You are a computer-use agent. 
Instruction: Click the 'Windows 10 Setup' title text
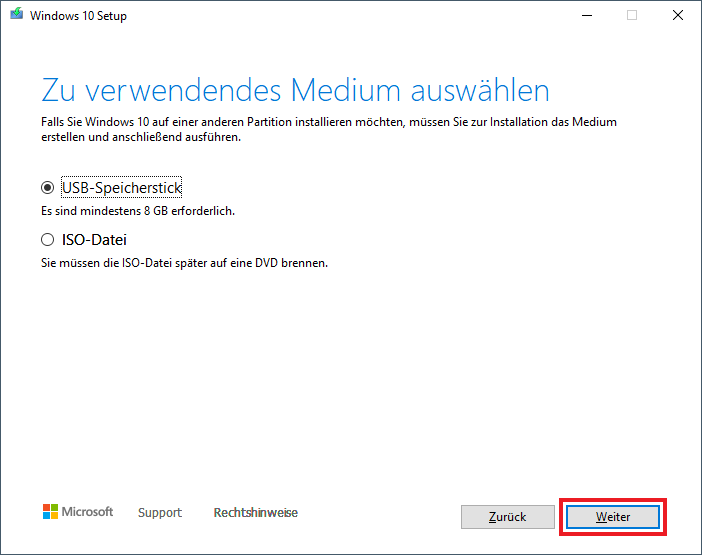pyautogui.click(x=78, y=16)
